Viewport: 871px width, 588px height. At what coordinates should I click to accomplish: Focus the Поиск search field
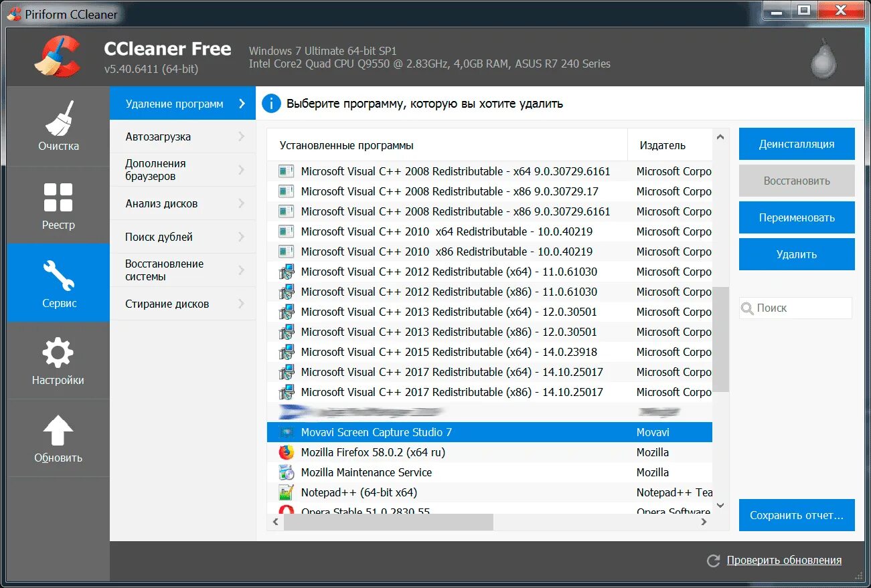pyautogui.click(x=795, y=308)
